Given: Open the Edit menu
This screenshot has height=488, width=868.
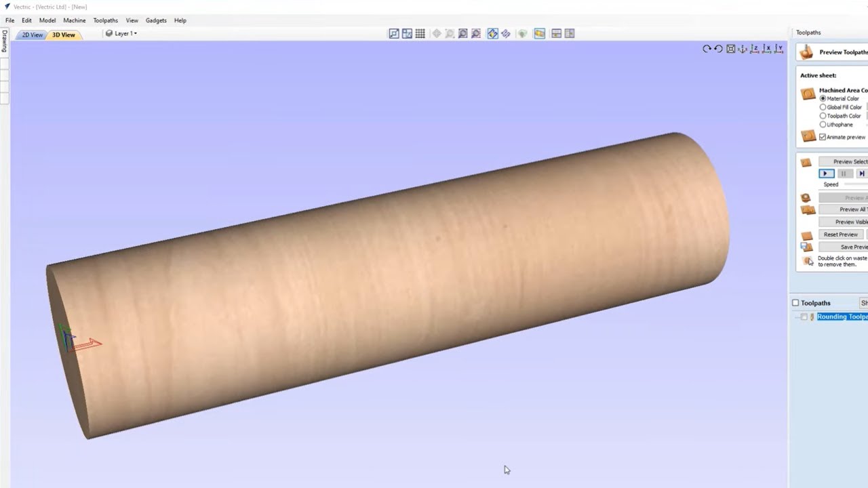Looking at the screenshot, I should [x=26, y=20].
